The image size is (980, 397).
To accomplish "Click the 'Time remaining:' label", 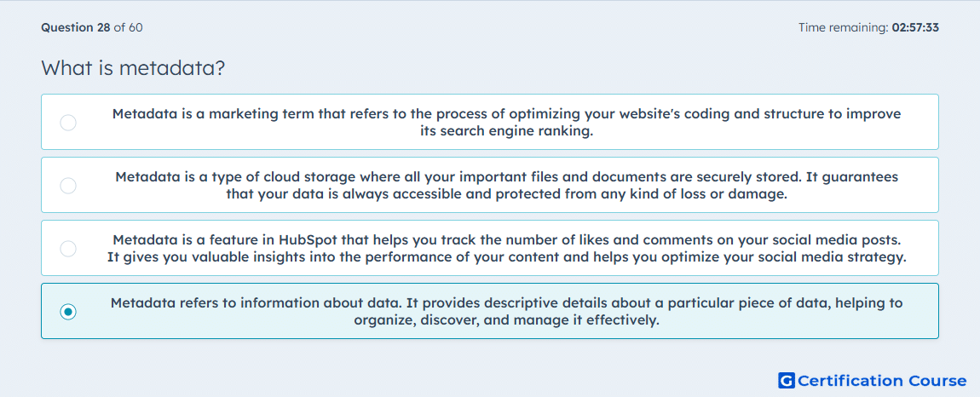I will [844, 27].
